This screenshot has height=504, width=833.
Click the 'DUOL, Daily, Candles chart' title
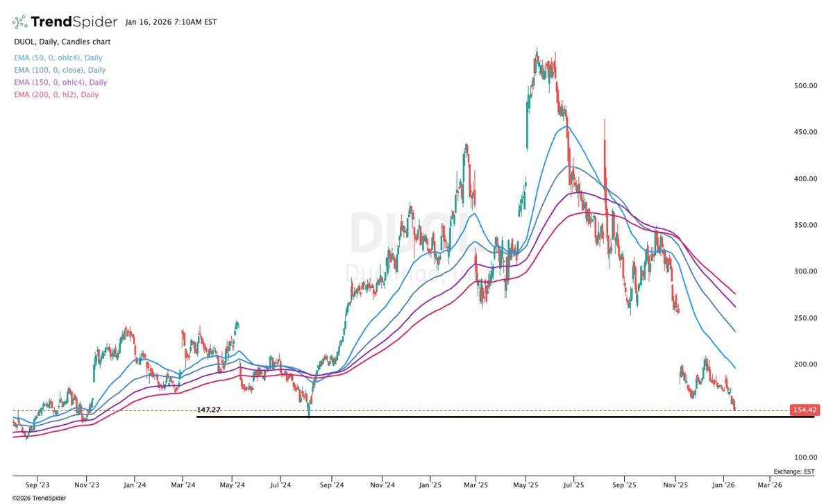tap(62, 42)
